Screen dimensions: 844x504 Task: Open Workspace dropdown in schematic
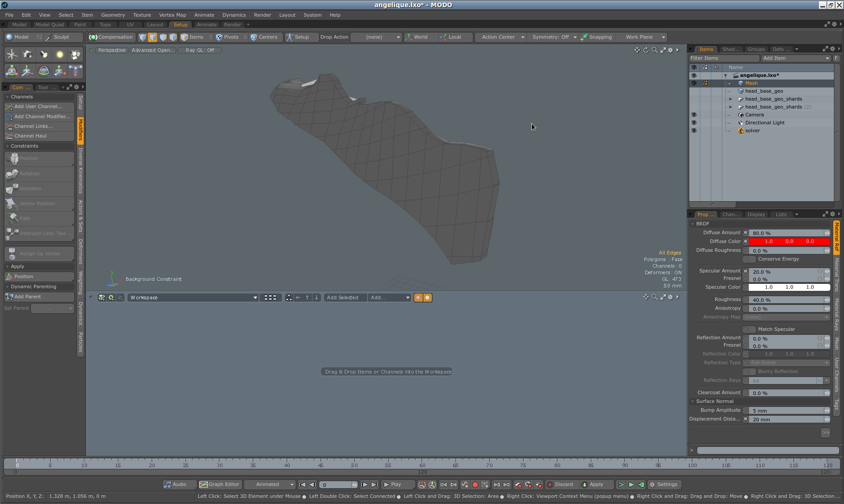click(193, 297)
